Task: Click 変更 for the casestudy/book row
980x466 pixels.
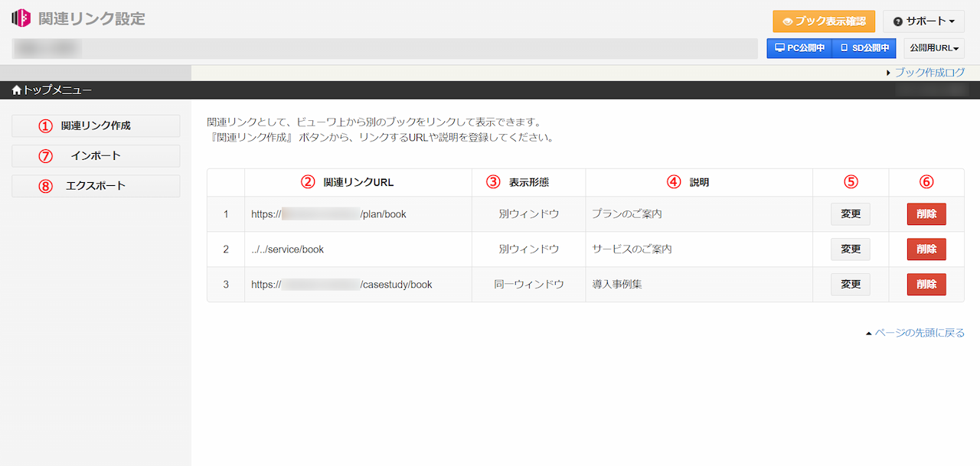Action: tap(851, 285)
